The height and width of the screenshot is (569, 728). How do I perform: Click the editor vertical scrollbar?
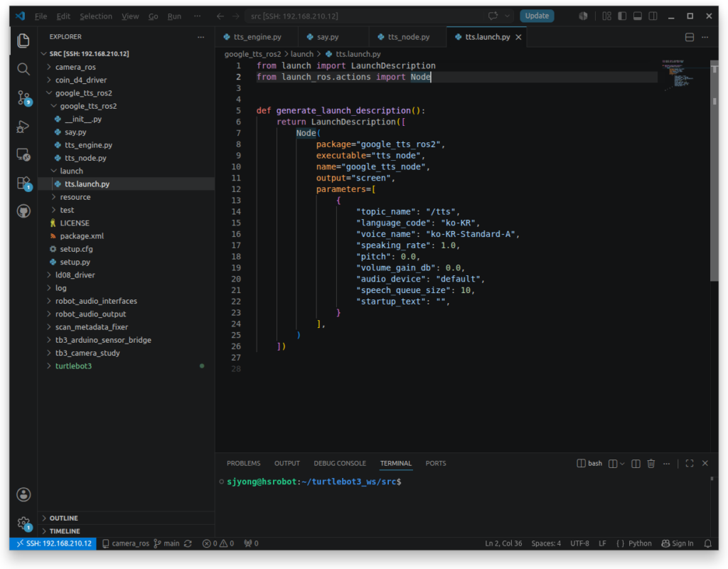714,172
